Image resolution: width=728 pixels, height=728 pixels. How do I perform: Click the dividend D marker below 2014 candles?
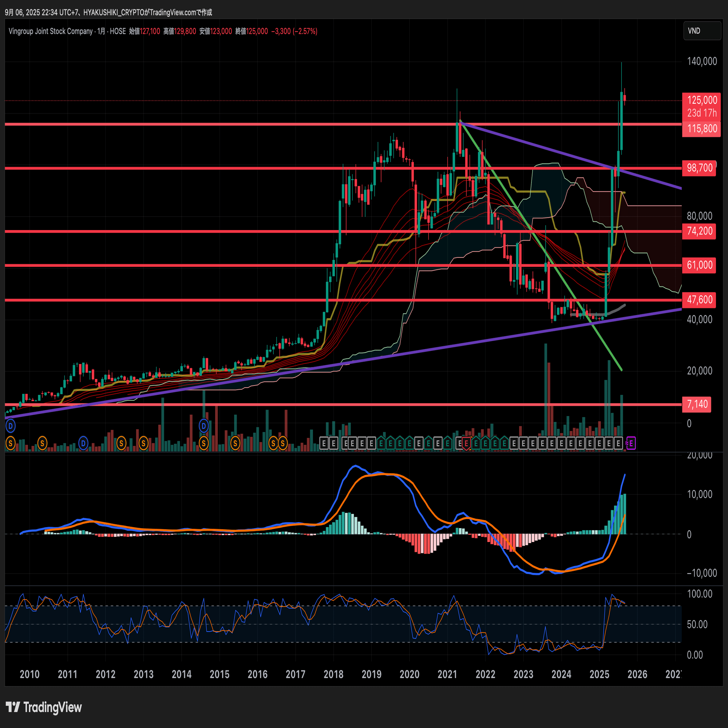[203, 426]
